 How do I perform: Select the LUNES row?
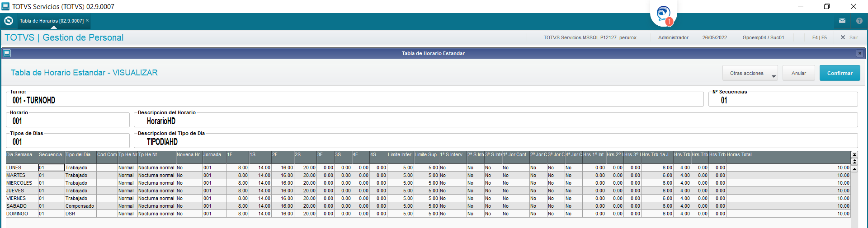pos(428,168)
